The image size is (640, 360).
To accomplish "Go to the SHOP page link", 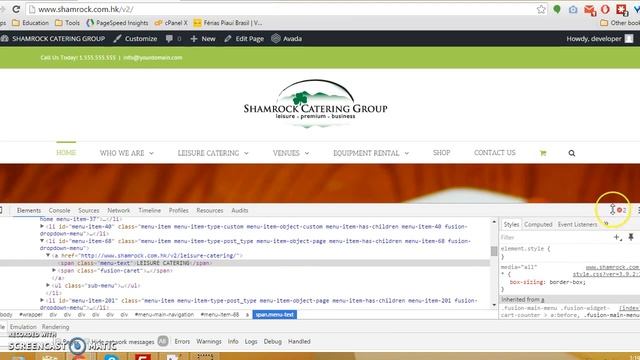I will pyautogui.click(x=441, y=153).
